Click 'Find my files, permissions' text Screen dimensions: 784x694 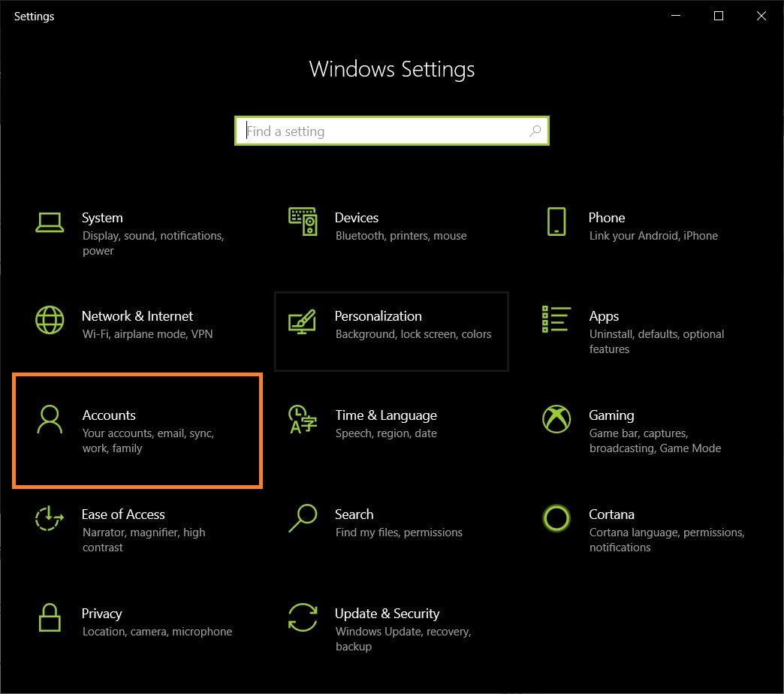tap(399, 533)
